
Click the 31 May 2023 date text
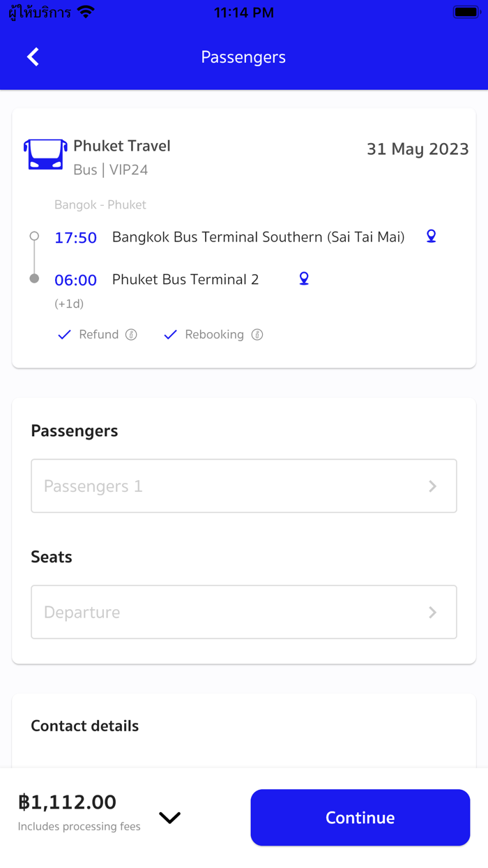click(417, 149)
